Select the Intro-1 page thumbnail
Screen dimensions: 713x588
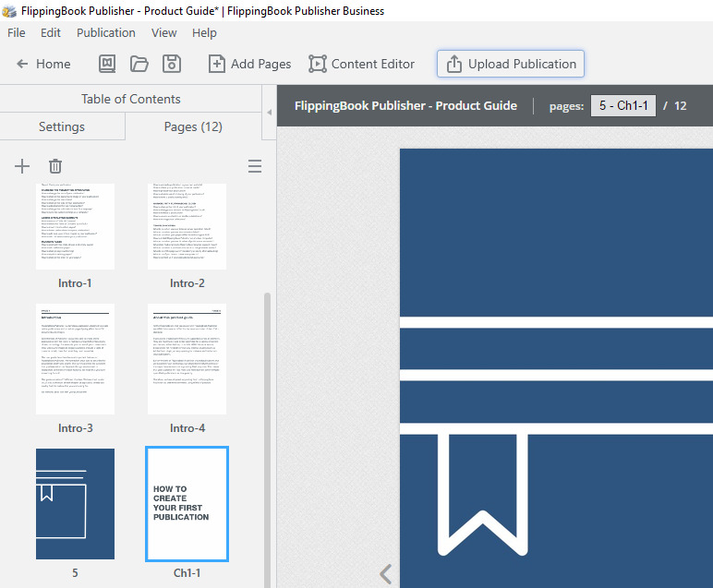coord(75,226)
